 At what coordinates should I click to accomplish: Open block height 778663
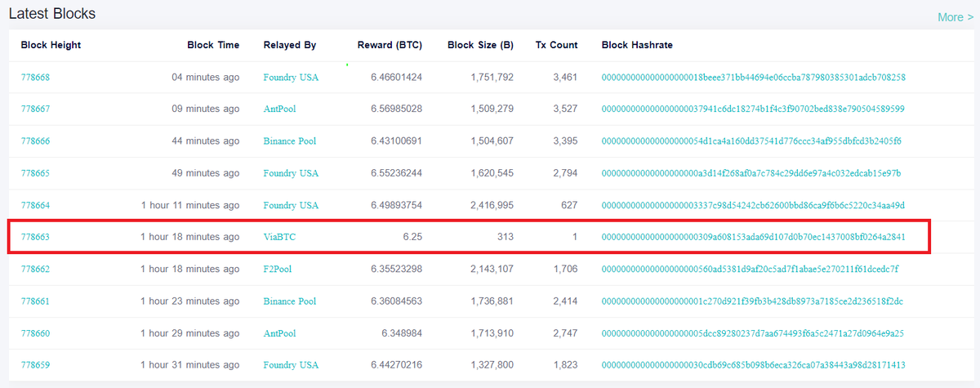pyautogui.click(x=35, y=237)
